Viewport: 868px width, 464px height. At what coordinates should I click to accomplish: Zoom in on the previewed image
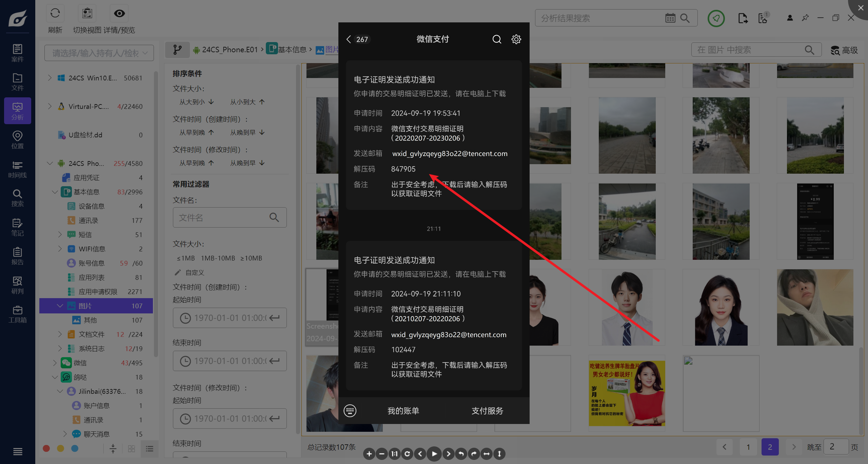pyautogui.click(x=369, y=453)
